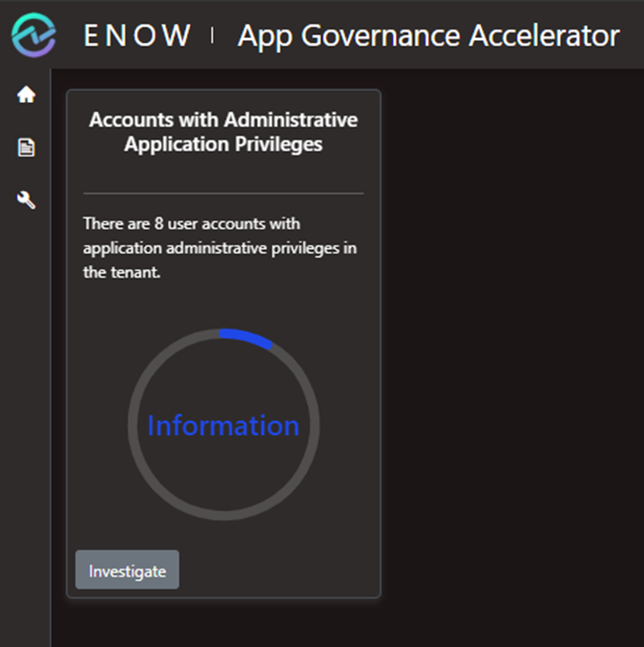Click the Investigate button
Viewport: 644px width, 647px height.
[x=127, y=570]
